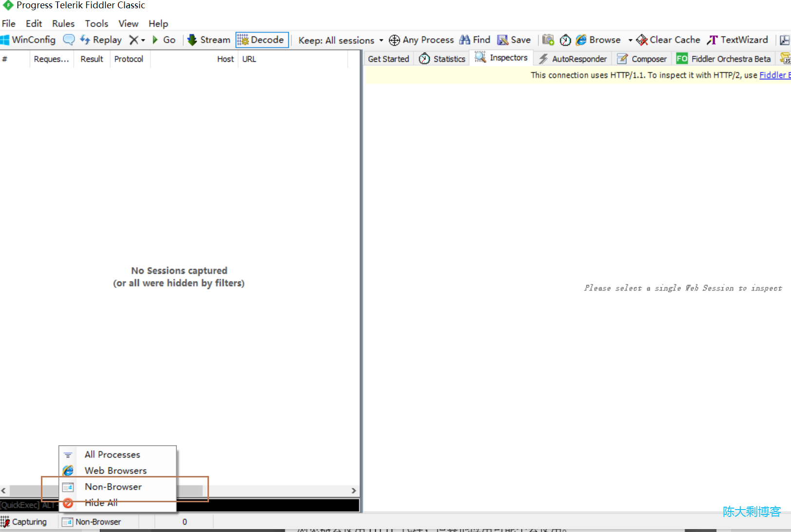Open TextWizard tool
The width and height of the screenshot is (791, 532).
(737, 40)
